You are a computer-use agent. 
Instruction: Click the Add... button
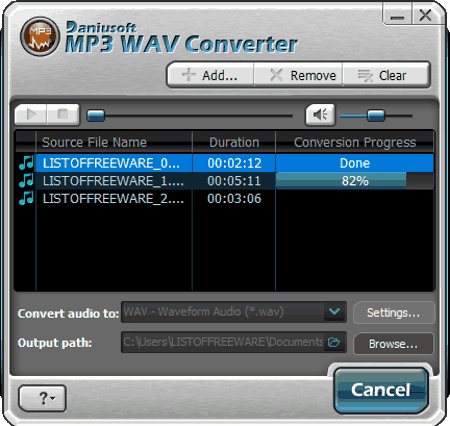coord(211,75)
